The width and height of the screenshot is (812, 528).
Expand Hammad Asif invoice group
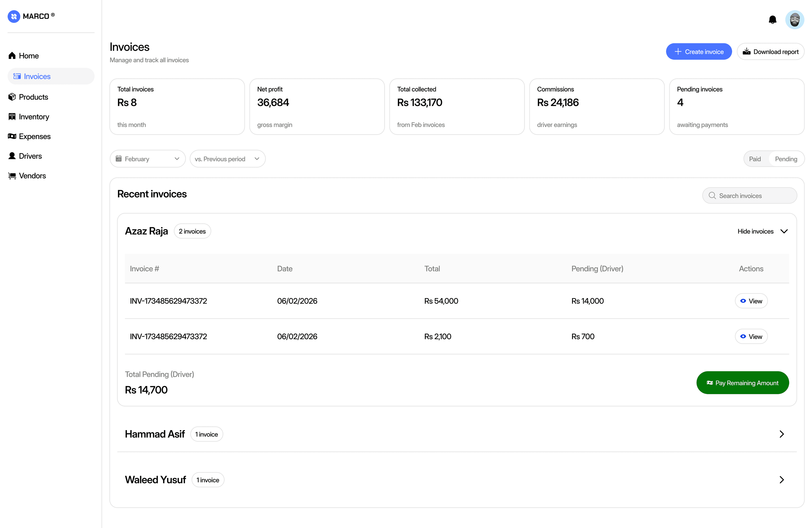782,434
